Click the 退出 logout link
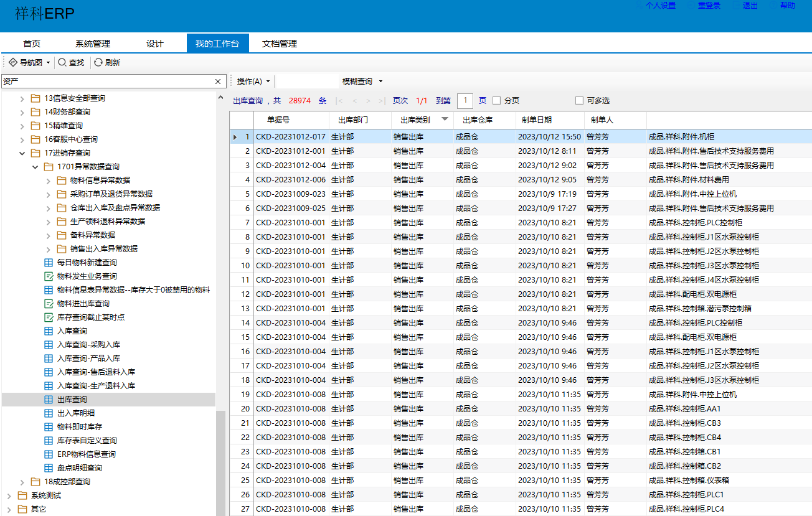The width and height of the screenshot is (812, 516). [x=750, y=6]
